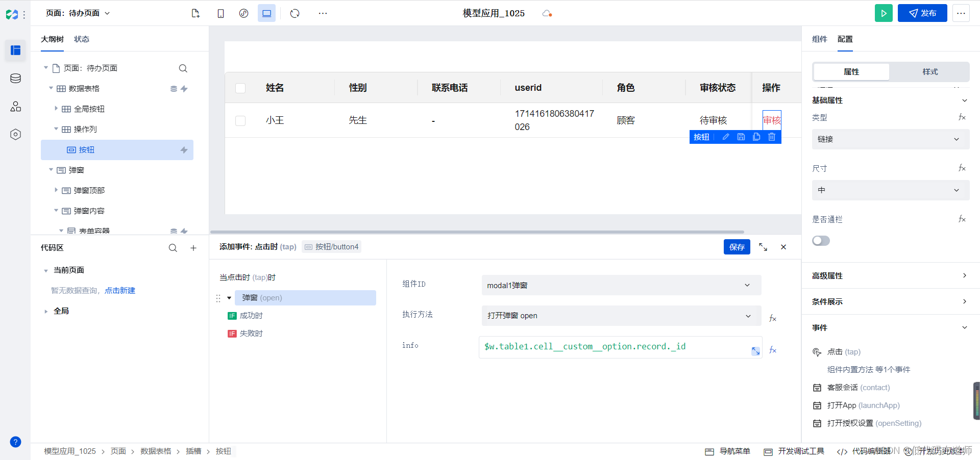Viewport: 980px width, 460px height.
Task: Open the toolbar more options ellipsis
Action: [323, 13]
